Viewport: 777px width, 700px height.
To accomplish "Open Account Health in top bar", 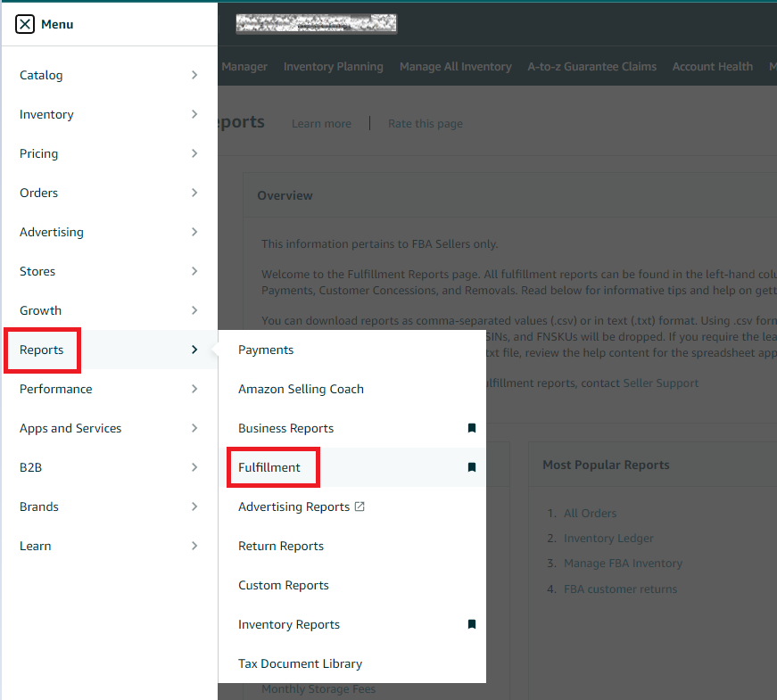I will pyautogui.click(x=713, y=66).
